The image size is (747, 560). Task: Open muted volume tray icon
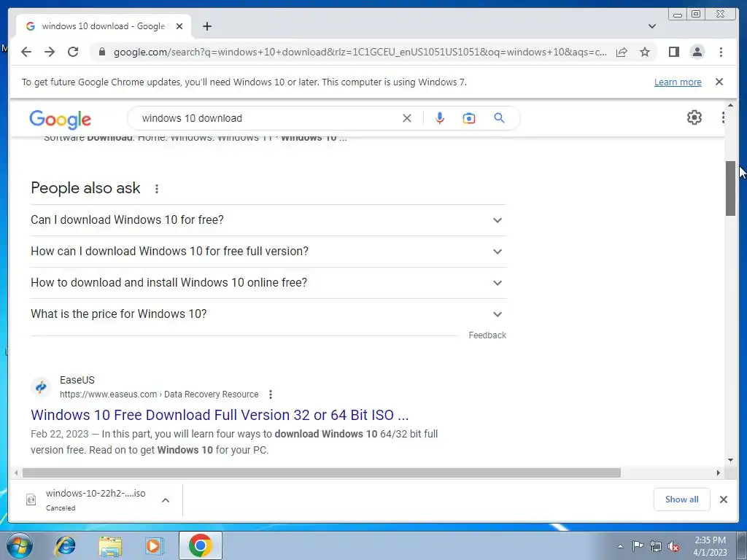(673, 546)
